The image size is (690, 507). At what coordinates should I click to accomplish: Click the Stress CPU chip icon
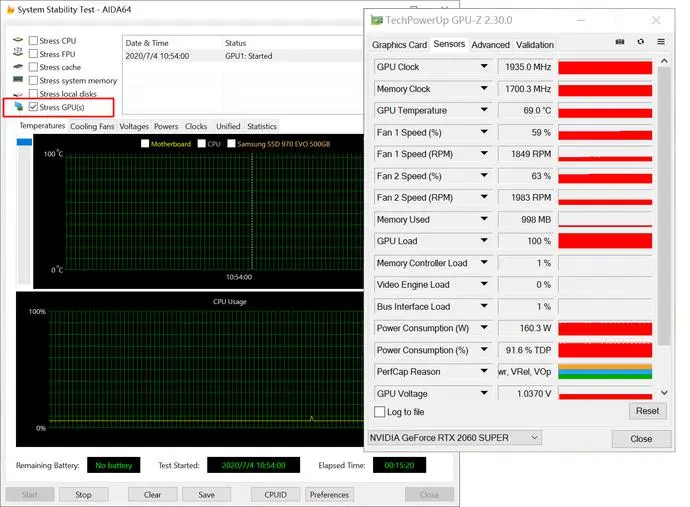pyautogui.click(x=18, y=40)
